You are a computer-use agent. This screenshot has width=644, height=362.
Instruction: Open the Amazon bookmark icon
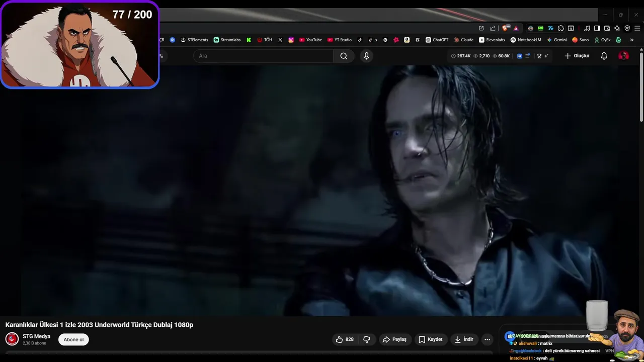(407, 40)
